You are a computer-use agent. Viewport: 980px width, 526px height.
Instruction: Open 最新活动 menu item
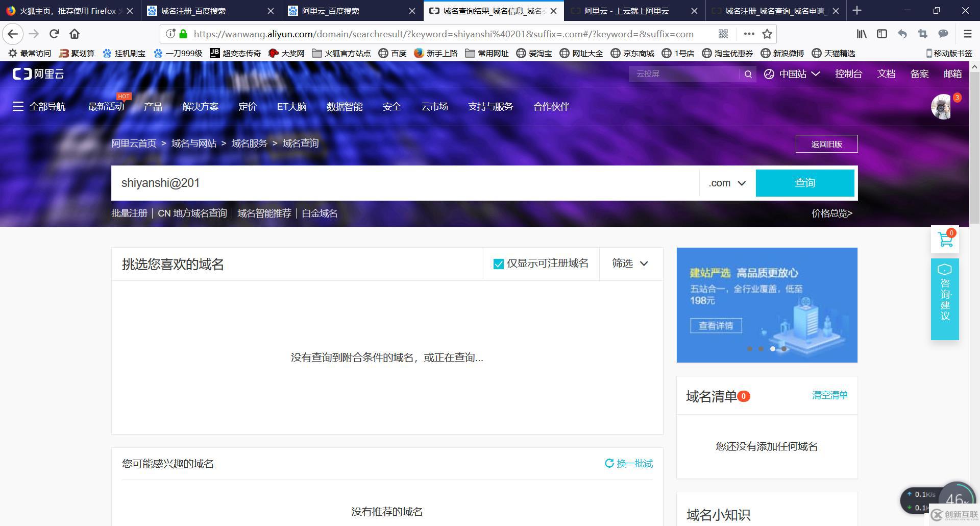click(x=106, y=106)
